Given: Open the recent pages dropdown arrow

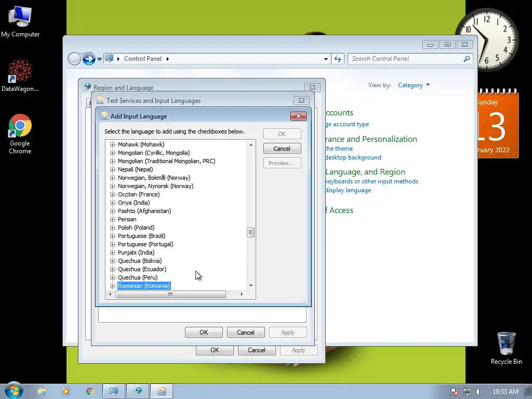Looking at the screenshot, I should [99, 59].
